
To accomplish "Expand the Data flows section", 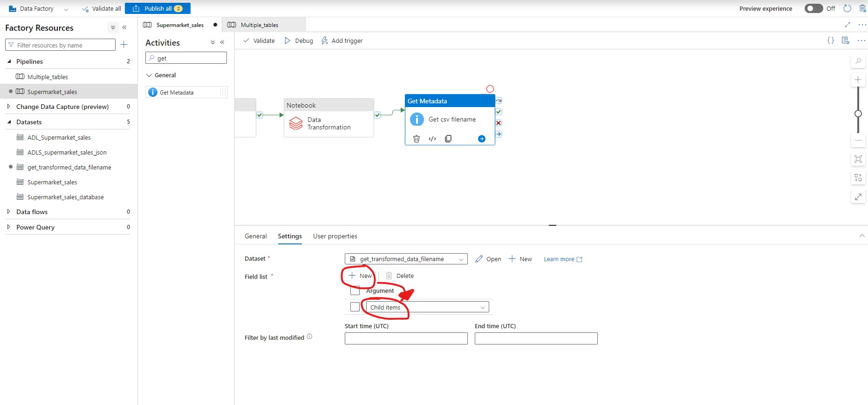I will (9, 211).
